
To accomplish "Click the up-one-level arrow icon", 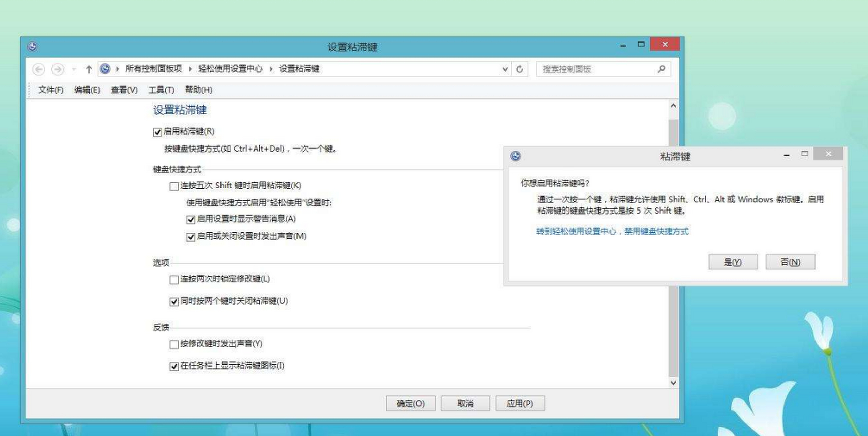I will click(89, 69).
